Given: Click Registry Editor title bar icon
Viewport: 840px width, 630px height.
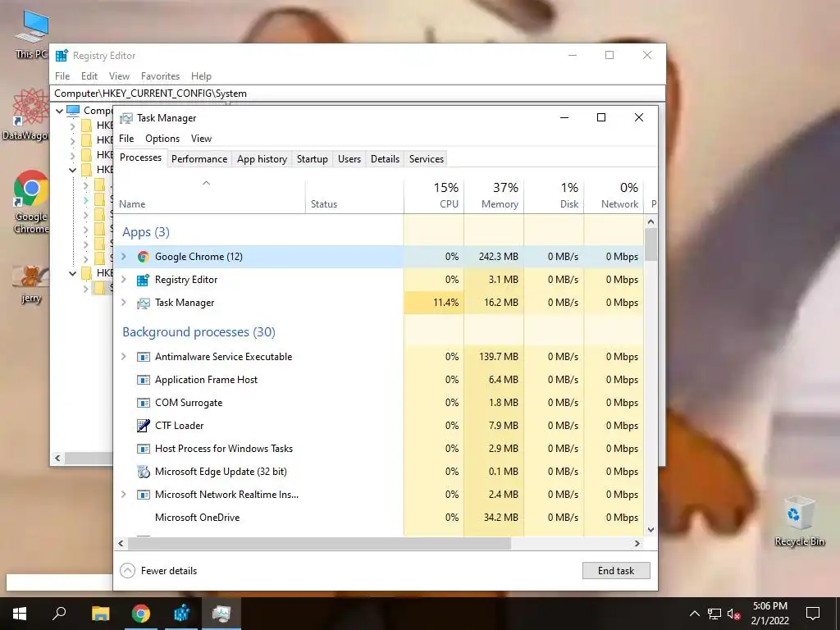Looking at the screenshot, I should (62, 55).
